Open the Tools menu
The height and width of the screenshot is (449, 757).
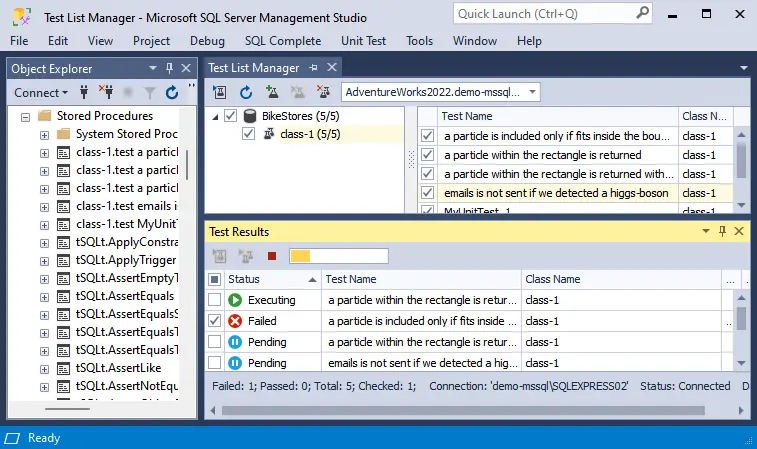tap(419, 41)
